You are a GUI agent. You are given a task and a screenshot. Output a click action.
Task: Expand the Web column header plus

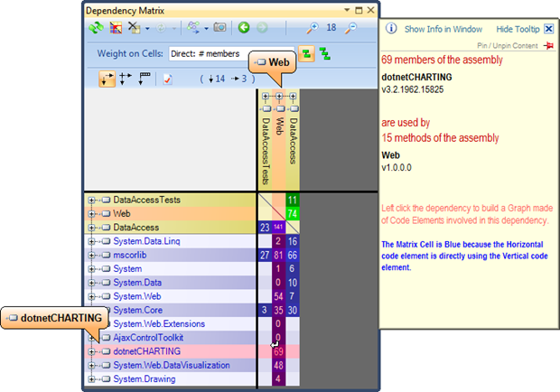click(279, 96)
